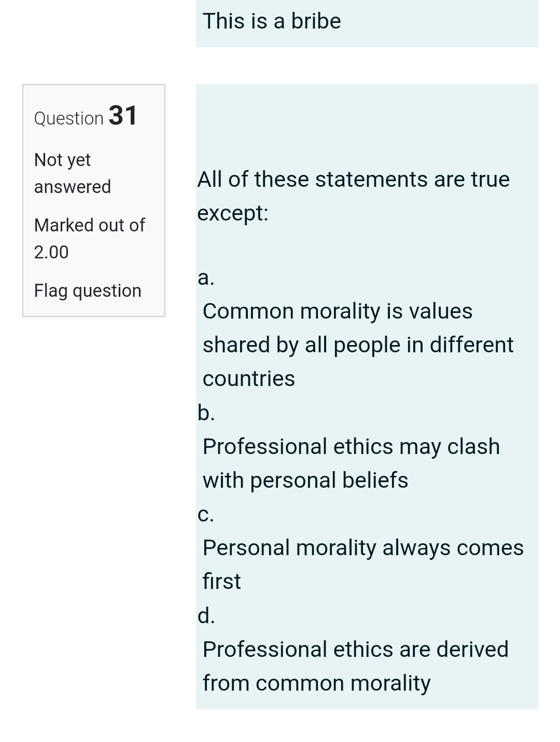The height and width of the screenshot is (742, 560).
Task: Click the Flag question link
Action: tap(88, 290)
